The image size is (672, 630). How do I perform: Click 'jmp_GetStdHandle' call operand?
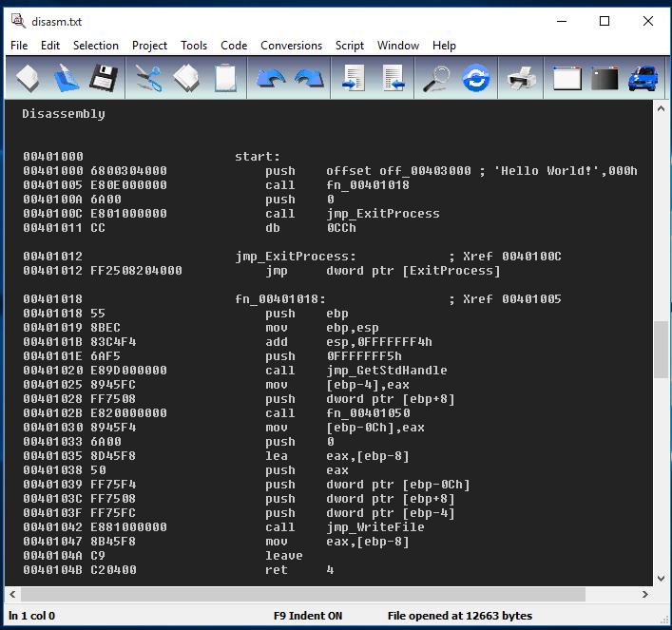(387, 371)
